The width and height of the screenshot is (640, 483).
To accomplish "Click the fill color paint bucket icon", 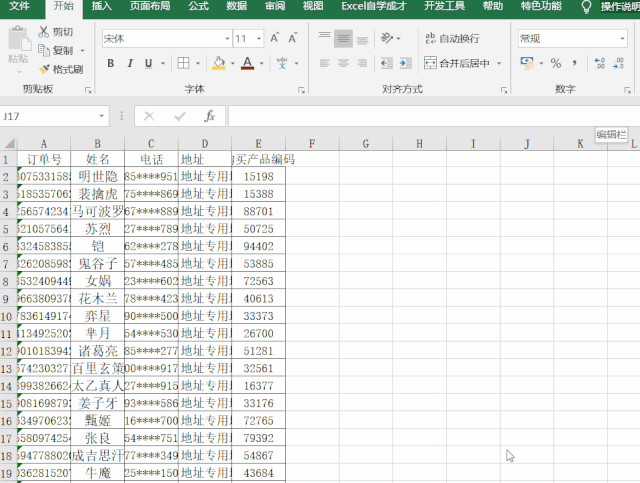I will 218,63.
